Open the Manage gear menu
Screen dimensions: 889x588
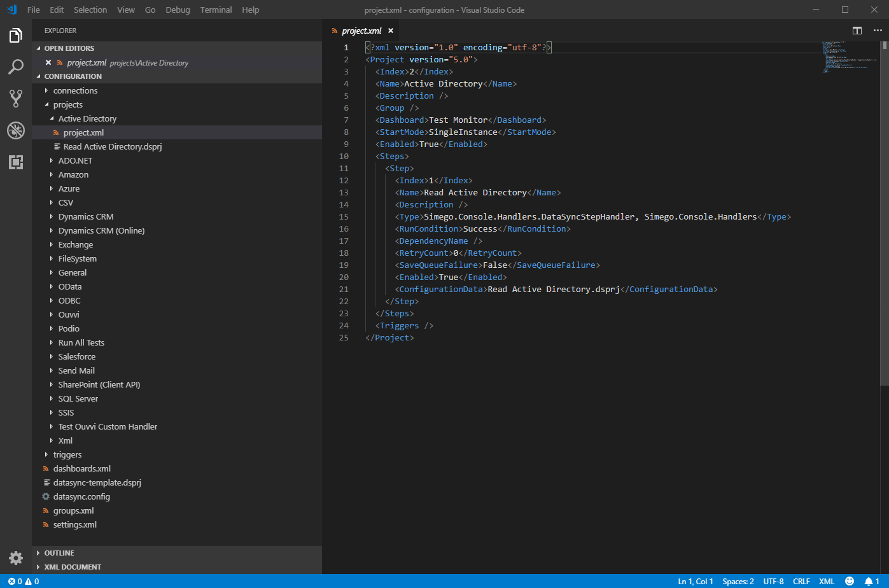16,558
